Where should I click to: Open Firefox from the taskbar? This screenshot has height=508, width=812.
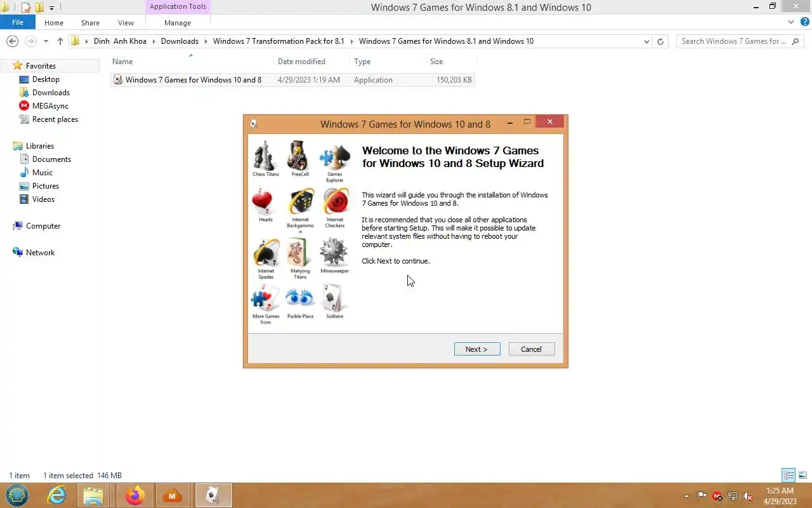point(134,495)
